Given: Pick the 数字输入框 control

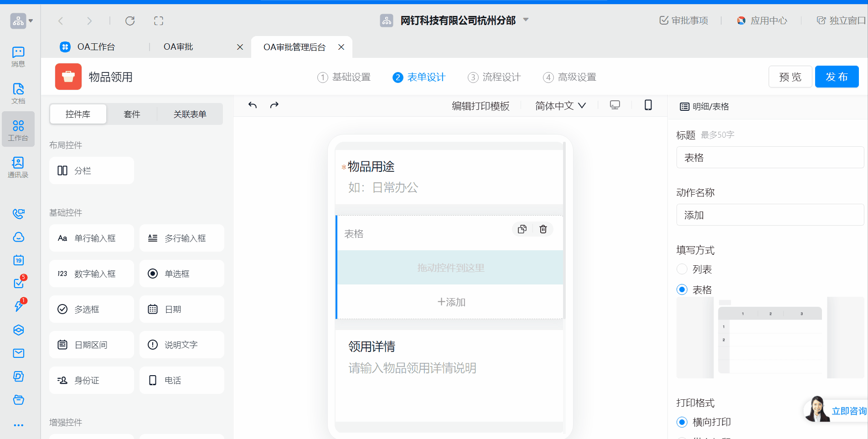Looking at the screenshot, I should click(92, 274).
